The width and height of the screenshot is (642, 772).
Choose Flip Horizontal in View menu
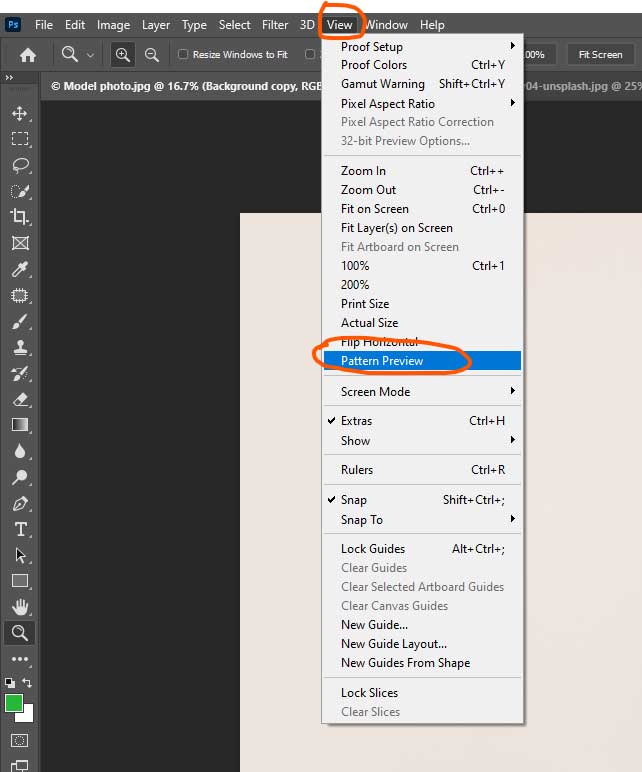coord(422,342)
